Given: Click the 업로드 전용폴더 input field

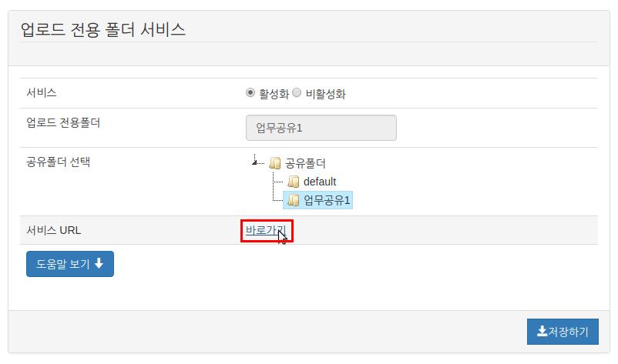Looking at the screenshot, I should tap(321, 128).
